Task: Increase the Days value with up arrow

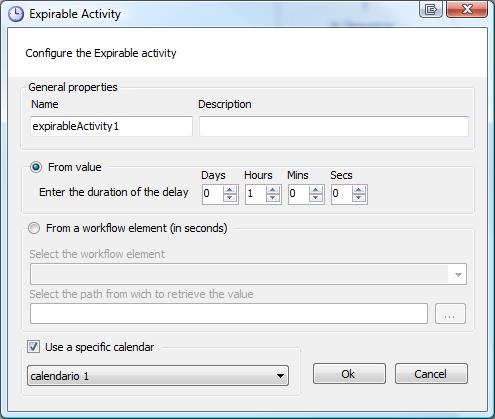Action: pos(230,190)
